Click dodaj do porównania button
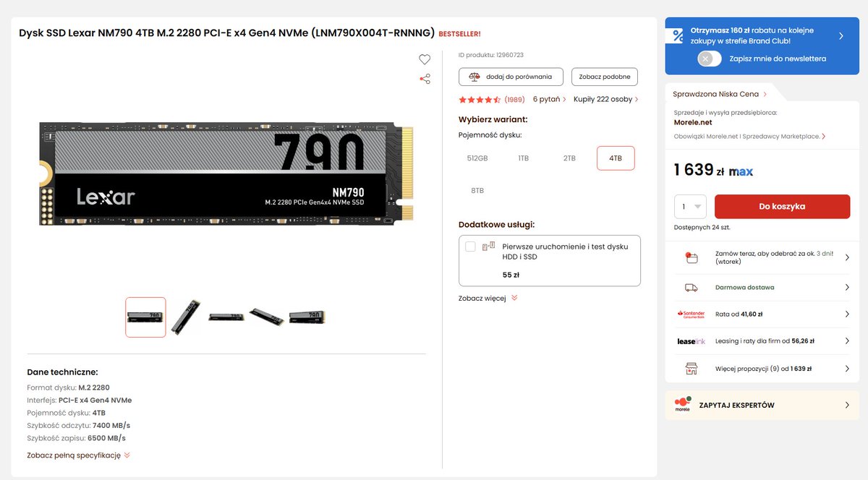Viewport: 868px width, 480px height. click(511, 77)
